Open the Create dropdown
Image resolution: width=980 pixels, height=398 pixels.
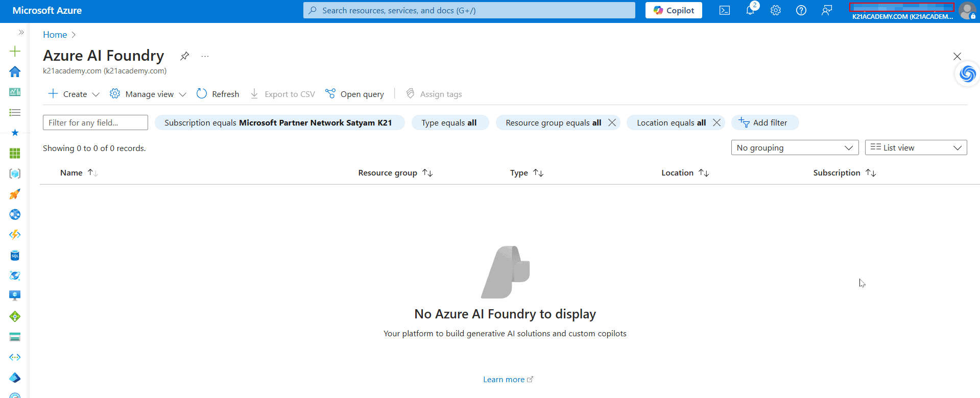click(74, 94)
